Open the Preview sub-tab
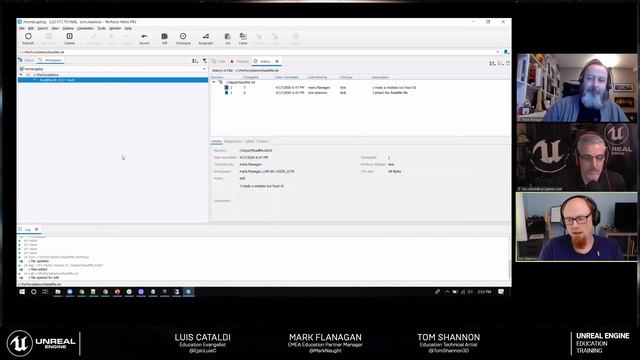 click(x=262, y=141)
